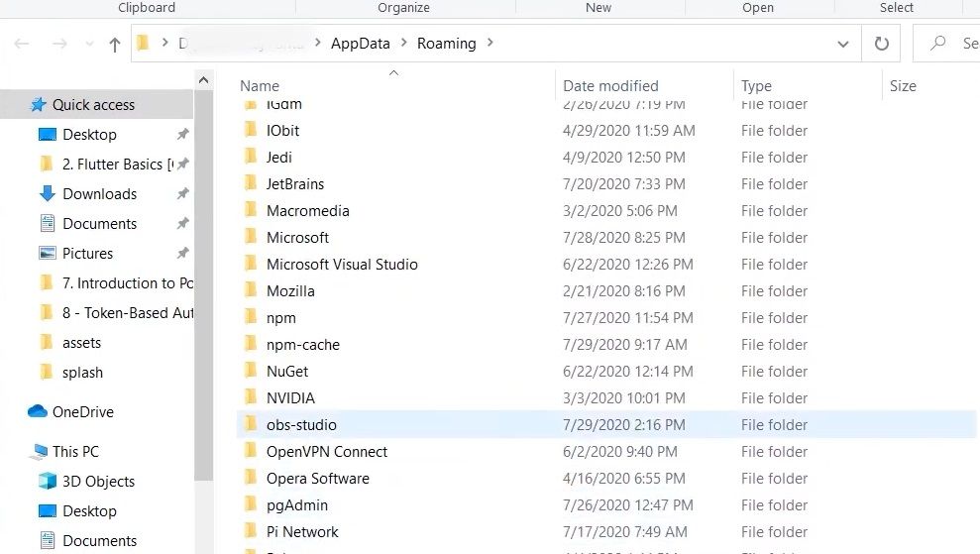Open the 2. Flutter Basics pinned folder
Image resolution: width=980 pixels, height=554 pixels.
coord(118,164)
